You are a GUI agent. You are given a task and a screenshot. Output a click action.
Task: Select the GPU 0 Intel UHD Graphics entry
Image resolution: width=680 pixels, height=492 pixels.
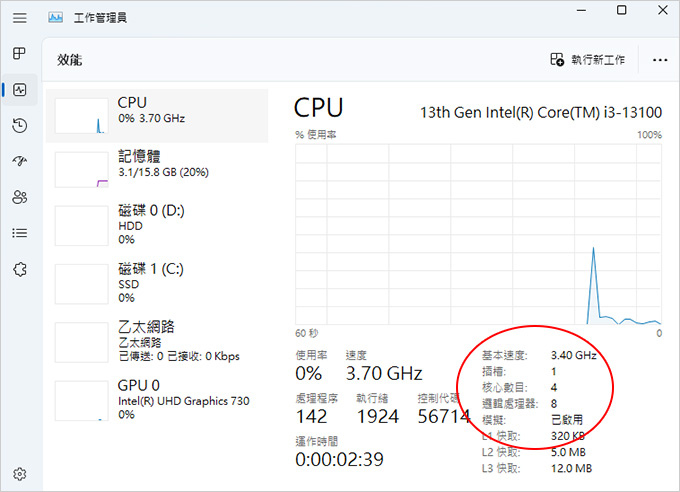pyautogui.click(x=157, y=400)
